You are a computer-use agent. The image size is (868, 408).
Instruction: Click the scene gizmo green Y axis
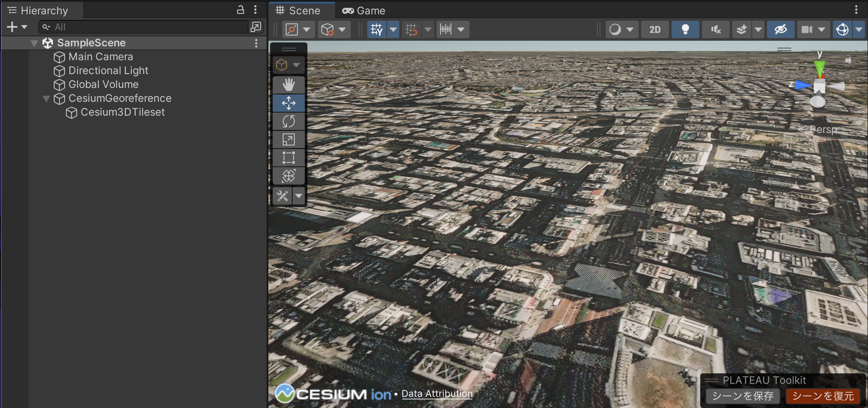819,67
